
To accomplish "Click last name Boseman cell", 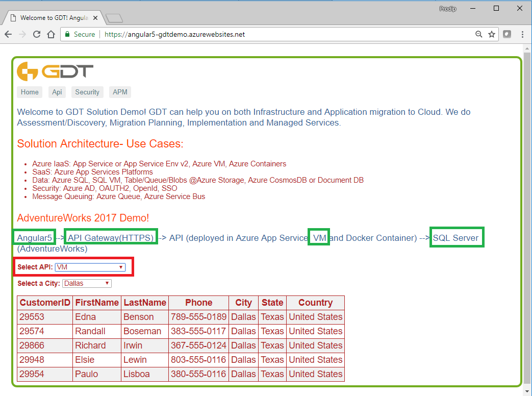I will pos(145,331).
